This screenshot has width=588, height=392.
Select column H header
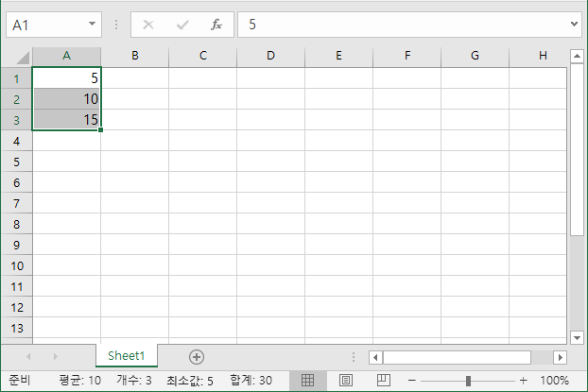click(538, 57)
